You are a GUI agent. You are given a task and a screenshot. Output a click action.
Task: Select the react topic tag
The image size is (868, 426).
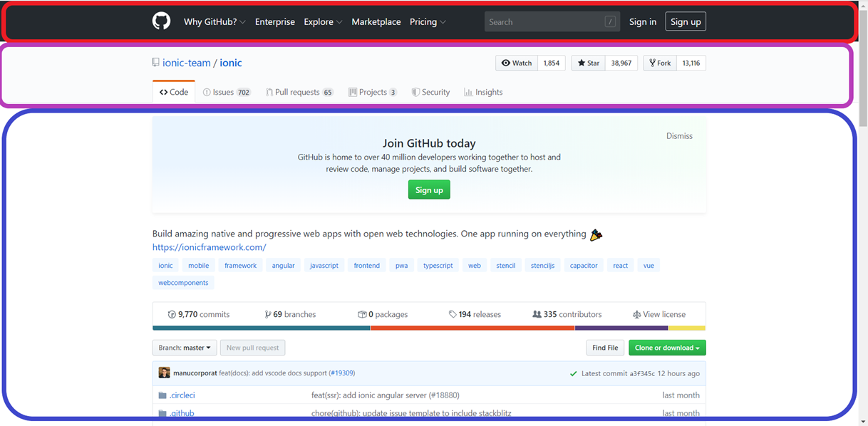[621, 266]
